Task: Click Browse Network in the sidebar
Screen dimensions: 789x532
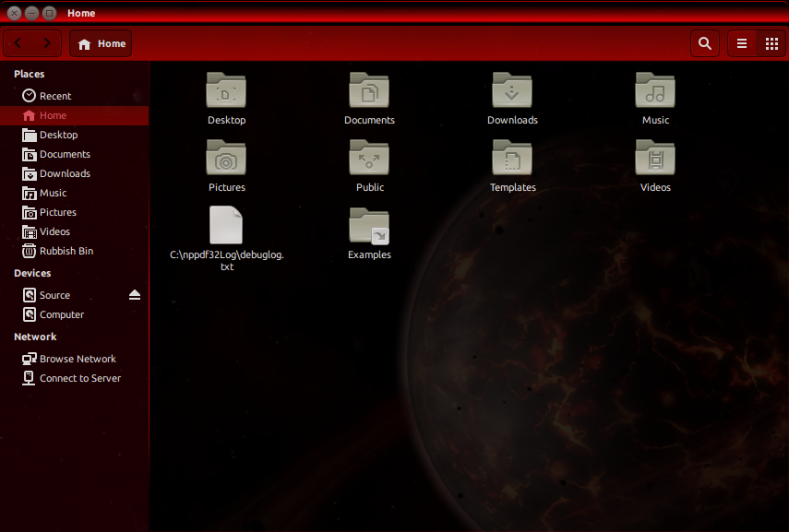Action: pyautogui.click(x=74, y=359)
